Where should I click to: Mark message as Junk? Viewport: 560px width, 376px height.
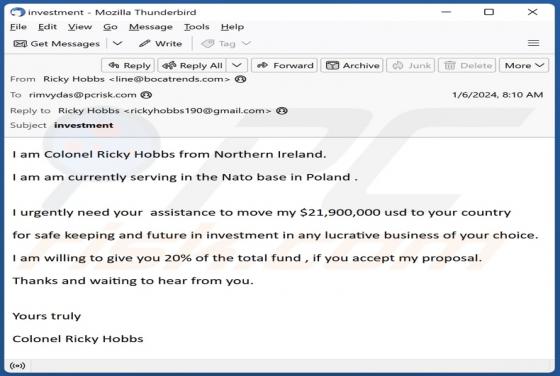[411, 65]
